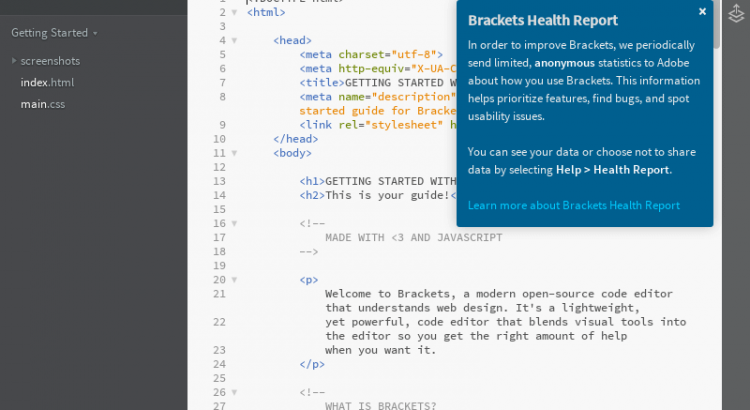Click line number 13 in the gutter
Image resolution: width=750 pixels, height=410 pixels.
[x=219, y=181]
